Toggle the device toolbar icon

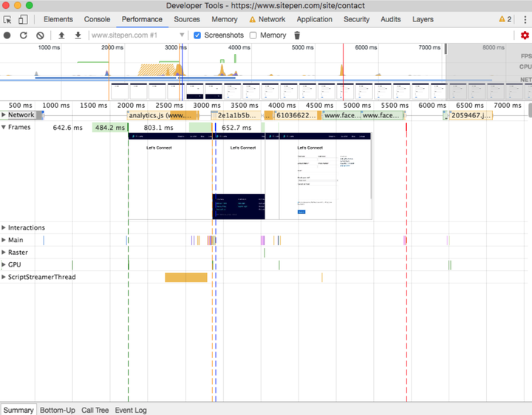click(23, 20)
